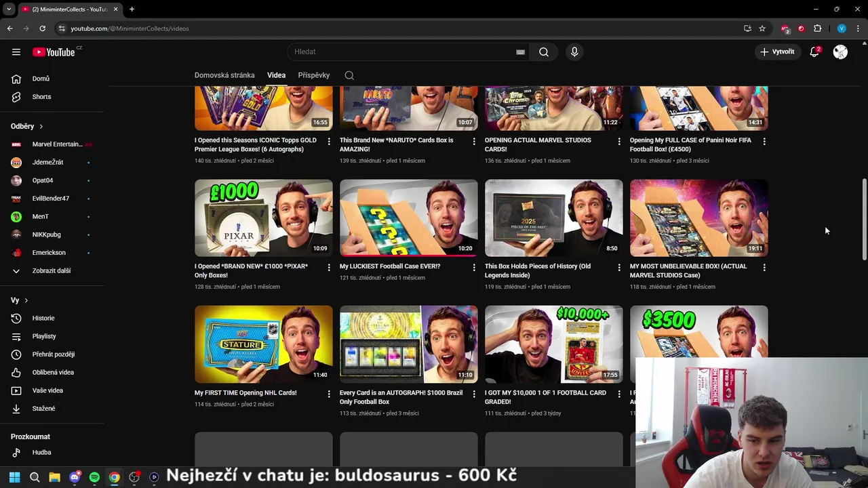Viewport: 868px width, 488px height.
Task: Click the page vertical scrollbar
Action: [x=864, y=219]
